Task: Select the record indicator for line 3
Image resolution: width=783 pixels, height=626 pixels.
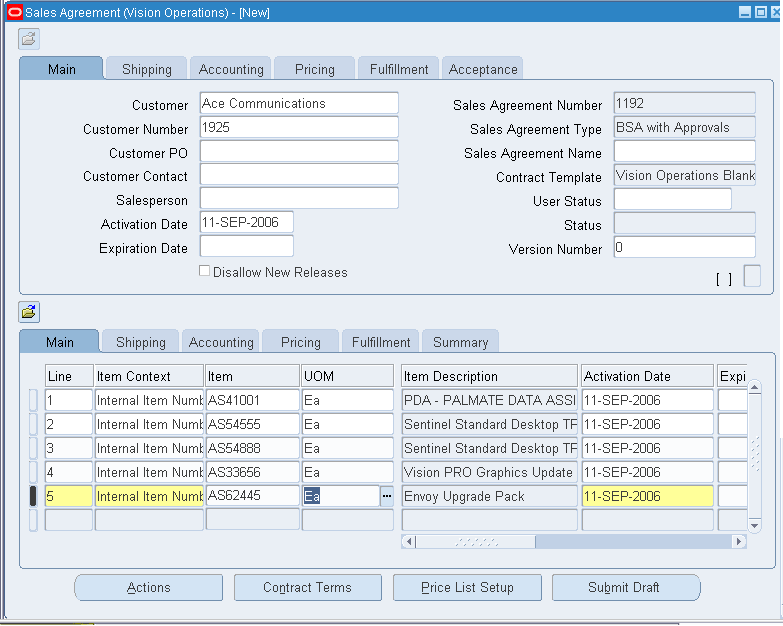Action: point(33,448)
